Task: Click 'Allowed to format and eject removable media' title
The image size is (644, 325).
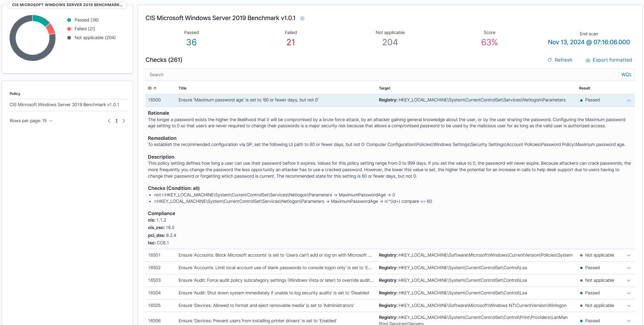Action: click(266, 306)
